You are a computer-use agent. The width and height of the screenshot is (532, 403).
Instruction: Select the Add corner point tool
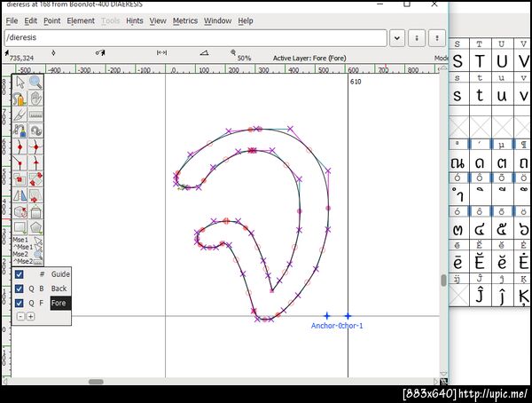[x=20, y=163]
